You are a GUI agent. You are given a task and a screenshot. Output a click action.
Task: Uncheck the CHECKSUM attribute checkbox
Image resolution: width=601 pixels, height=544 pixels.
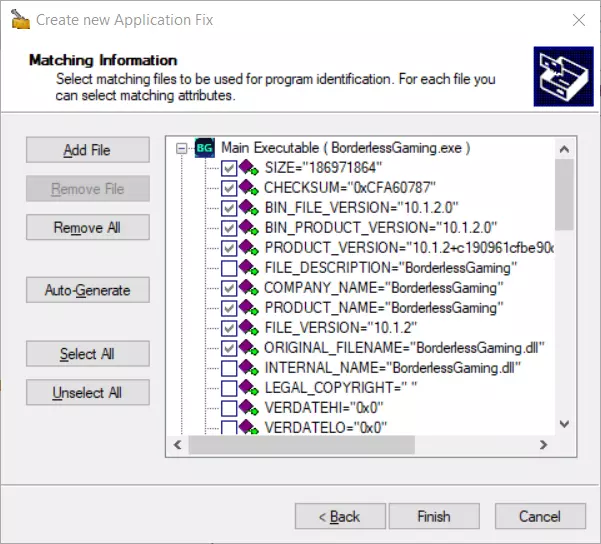click(229, 188)
